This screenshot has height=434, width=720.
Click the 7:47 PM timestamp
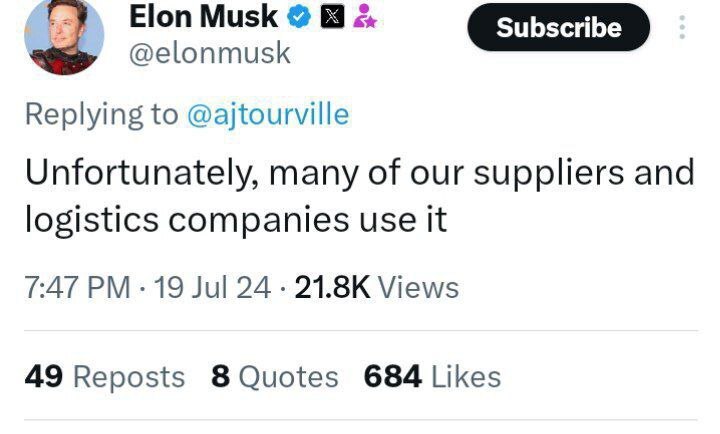(x=77, y=288)
